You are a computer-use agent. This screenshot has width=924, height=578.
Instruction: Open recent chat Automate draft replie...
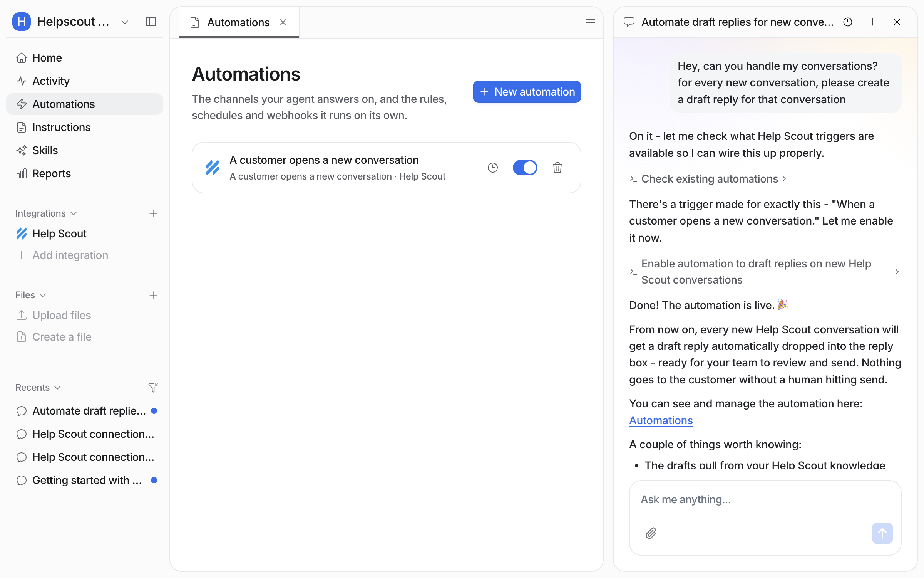tap(85, 411)
